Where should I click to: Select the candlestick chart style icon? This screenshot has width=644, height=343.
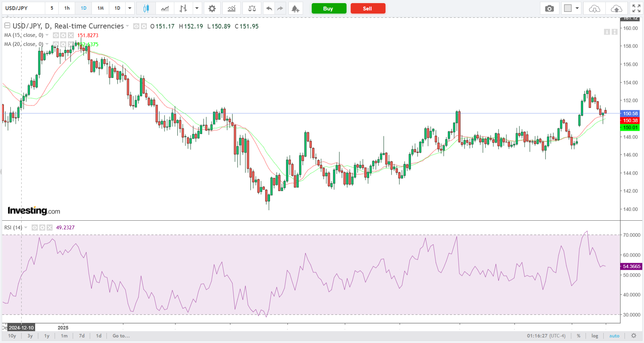146,8
